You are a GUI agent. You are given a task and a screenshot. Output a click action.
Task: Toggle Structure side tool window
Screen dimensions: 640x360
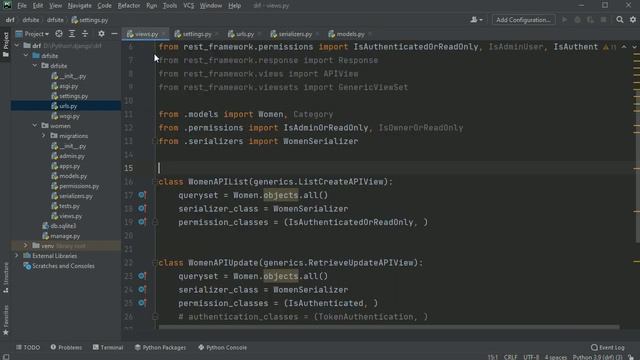click(x=5, y=278)
